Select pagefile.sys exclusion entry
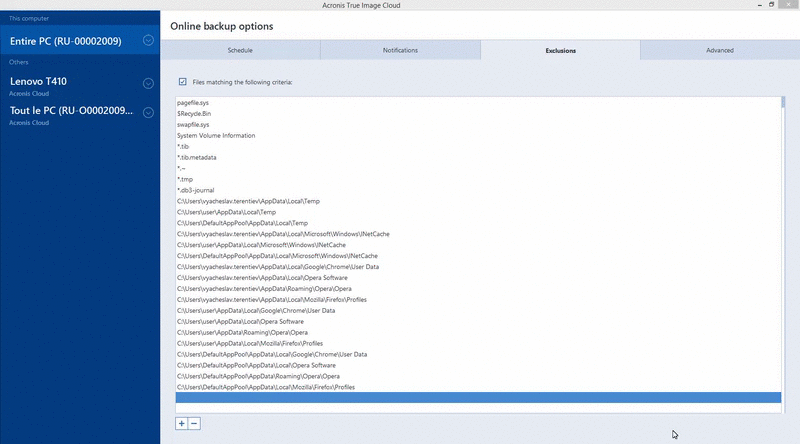800x444 pixels. pyautogui.click(x=478, y=103)
